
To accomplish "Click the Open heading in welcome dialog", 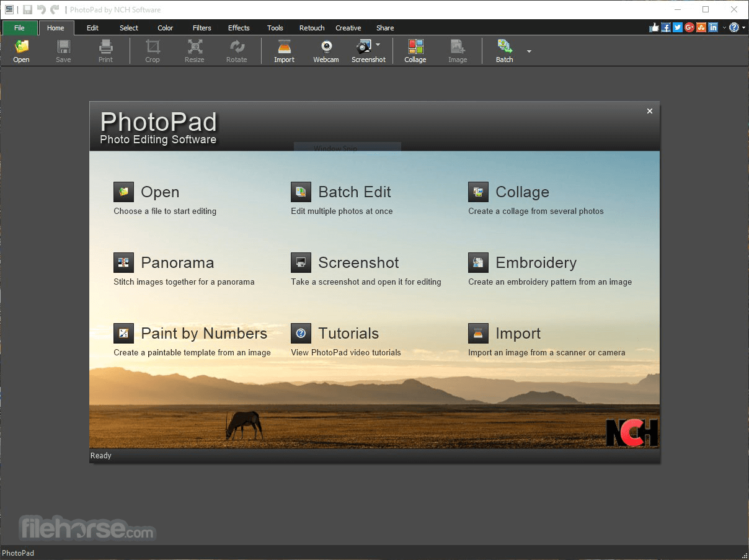I will click(160, 192).
